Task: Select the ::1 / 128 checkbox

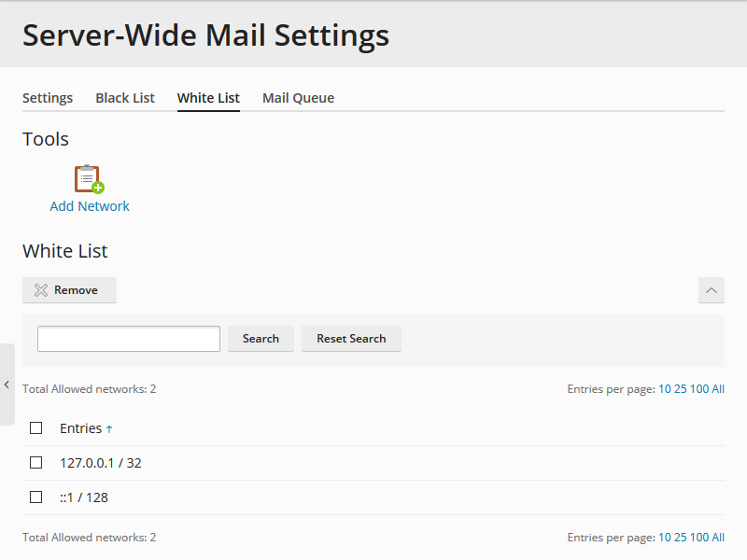Action: pyautogui.click(x=36, y=497)
